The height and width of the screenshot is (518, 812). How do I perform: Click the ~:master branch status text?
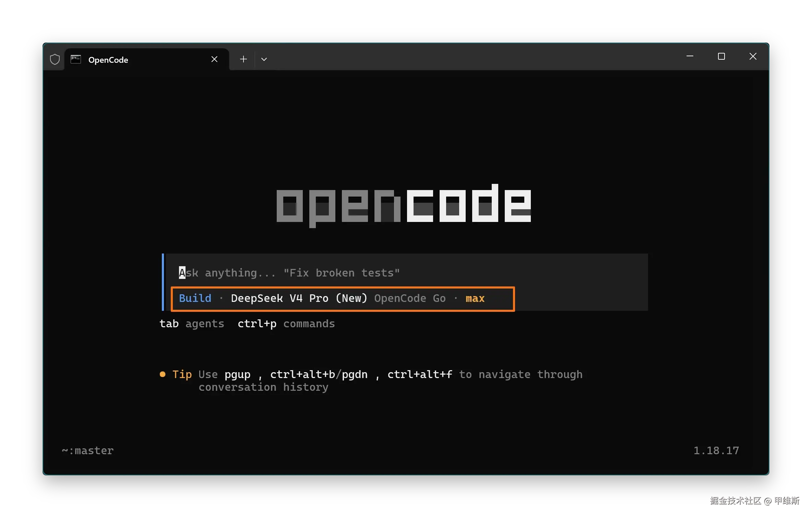(87, 450)
